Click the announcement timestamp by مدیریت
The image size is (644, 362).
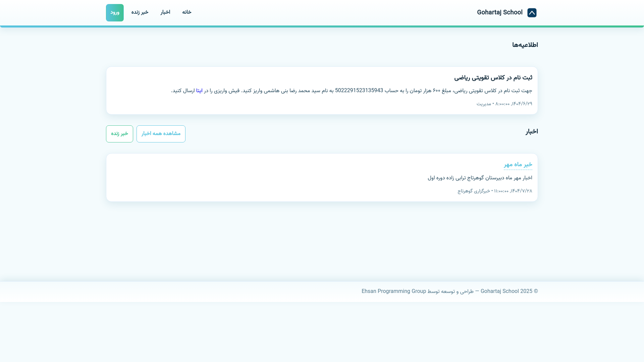(504, 104)
